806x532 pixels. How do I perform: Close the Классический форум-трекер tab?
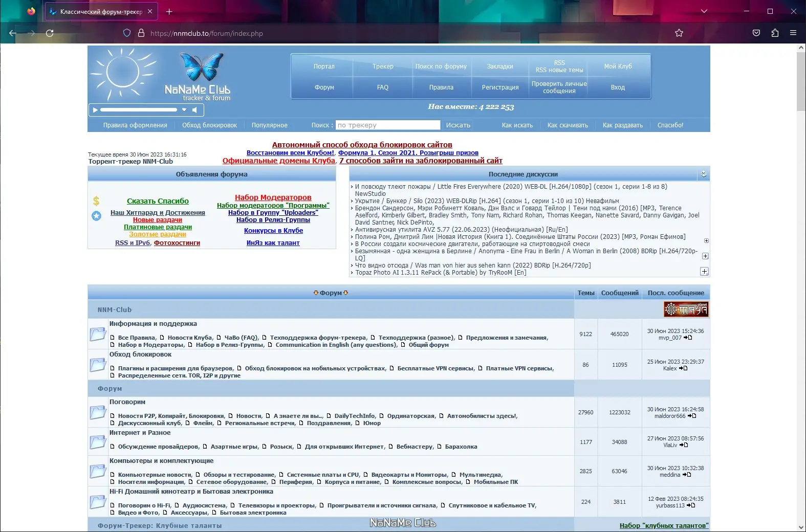click(x=150, y=11)
